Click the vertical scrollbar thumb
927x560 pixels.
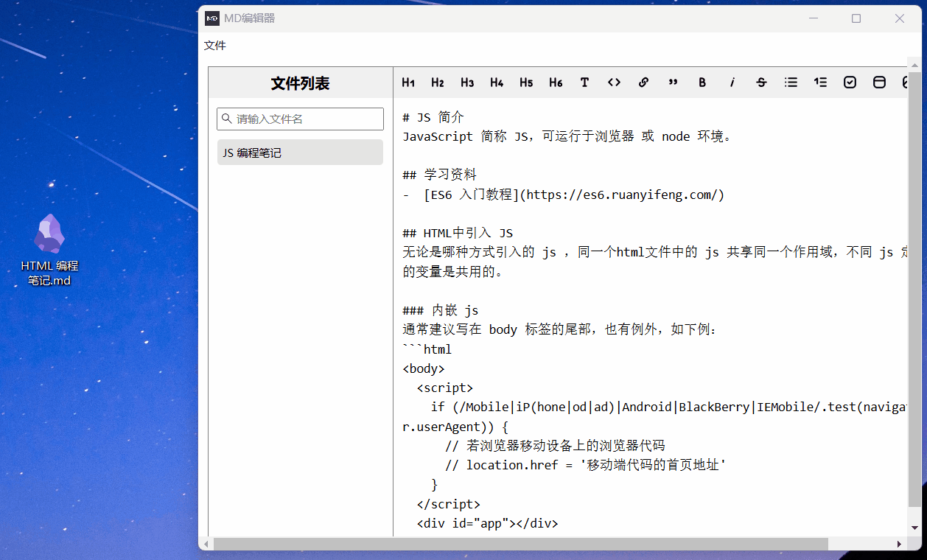point(914,290)
